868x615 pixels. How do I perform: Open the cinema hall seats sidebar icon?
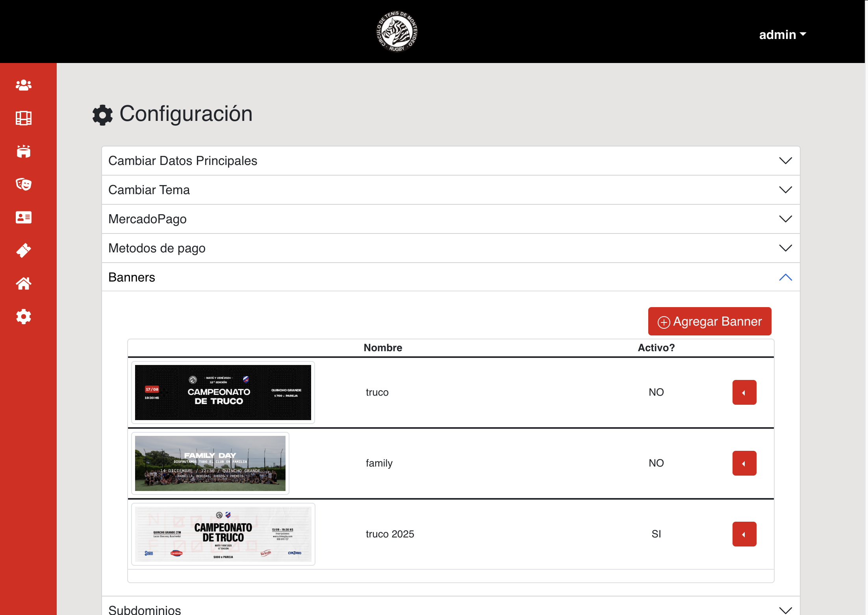[24, 151]
